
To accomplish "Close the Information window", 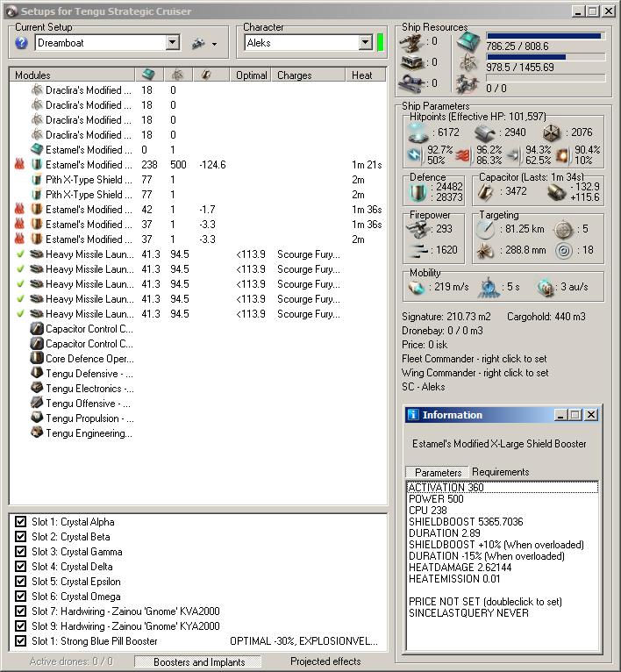I will 591,414.
